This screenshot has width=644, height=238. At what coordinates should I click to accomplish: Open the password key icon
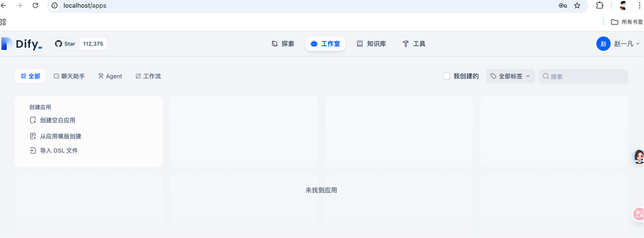click(563, 6)
